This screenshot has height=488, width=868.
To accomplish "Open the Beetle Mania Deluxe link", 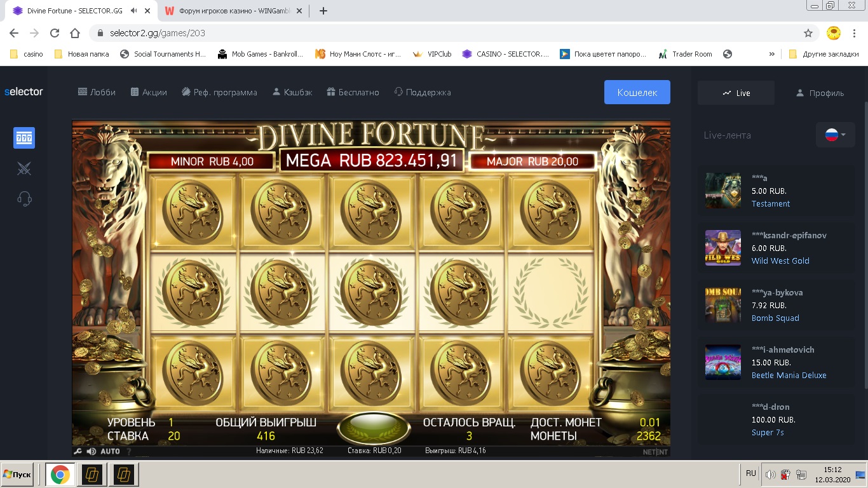I will tap(789, 375).
